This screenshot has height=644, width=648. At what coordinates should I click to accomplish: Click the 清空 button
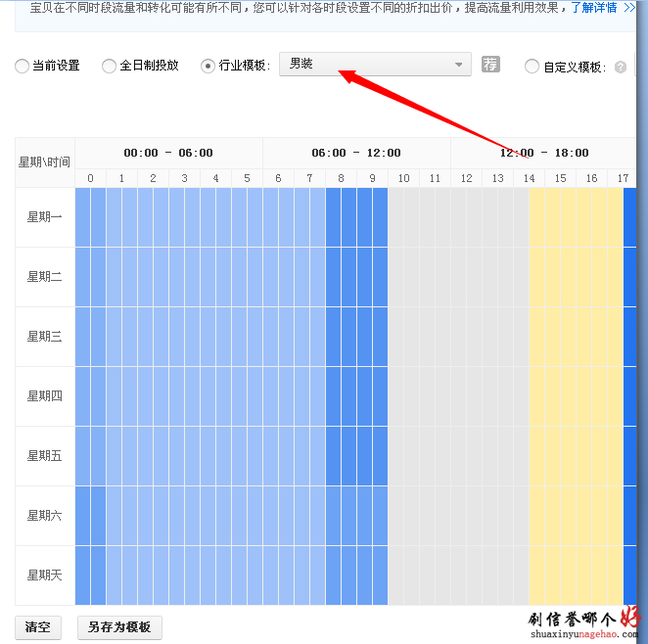coord(39,627)
